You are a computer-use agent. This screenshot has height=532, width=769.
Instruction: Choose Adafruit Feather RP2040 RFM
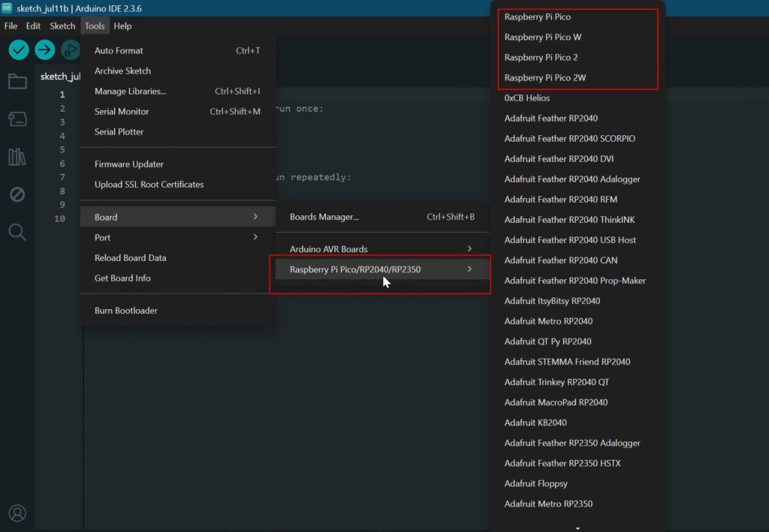(578, 200)
